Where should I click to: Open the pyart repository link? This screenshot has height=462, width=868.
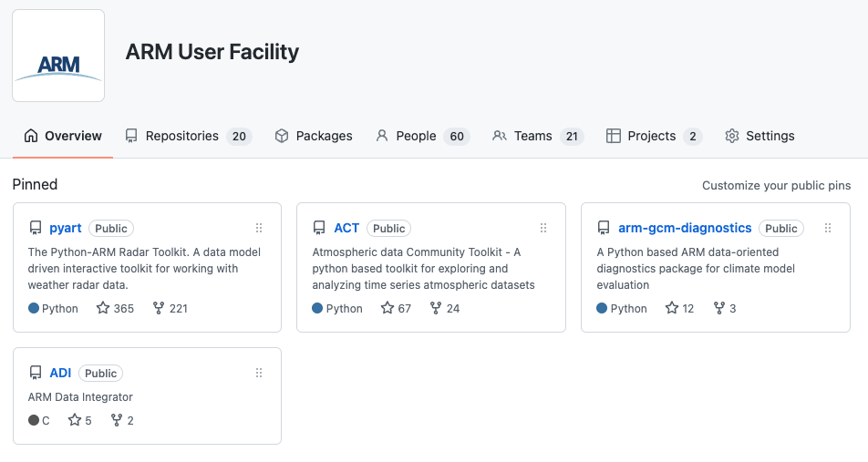pyautogui.click(x=66, y=228)
